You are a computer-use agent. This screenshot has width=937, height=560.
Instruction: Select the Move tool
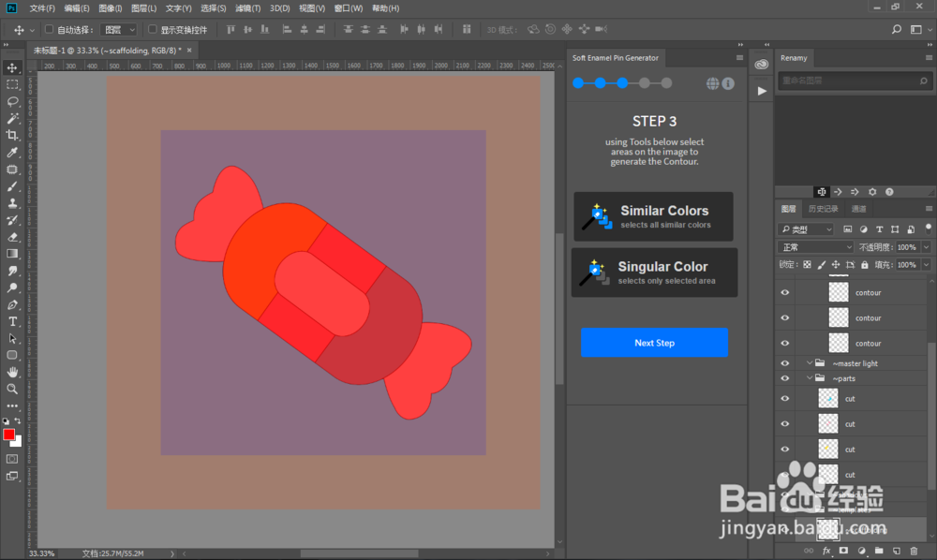coord(12,67)
